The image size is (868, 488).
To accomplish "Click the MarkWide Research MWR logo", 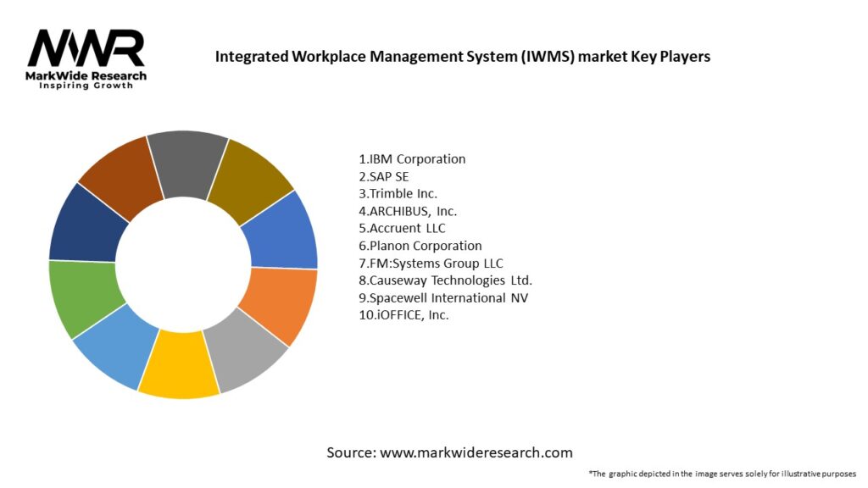I will click(x=86, y=49).
